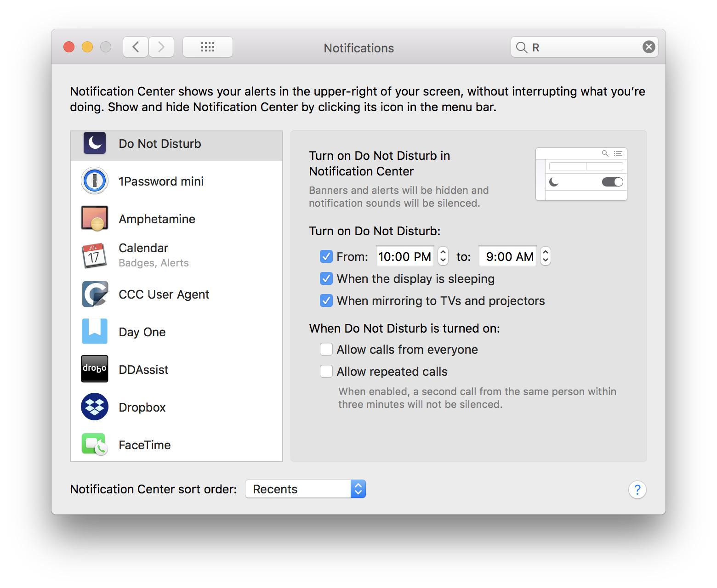Viewport: 717px width, 588px height.
Task: Click the FaceTime app icon
Action: point(95,444)
